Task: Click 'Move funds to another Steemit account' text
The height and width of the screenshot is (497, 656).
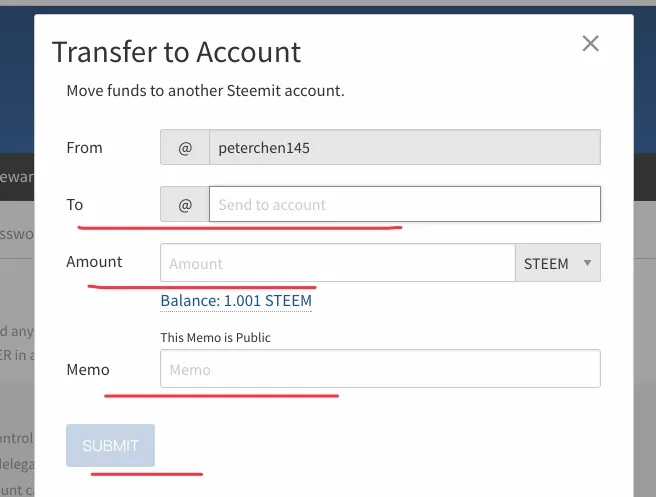Action: pos(205,91)
